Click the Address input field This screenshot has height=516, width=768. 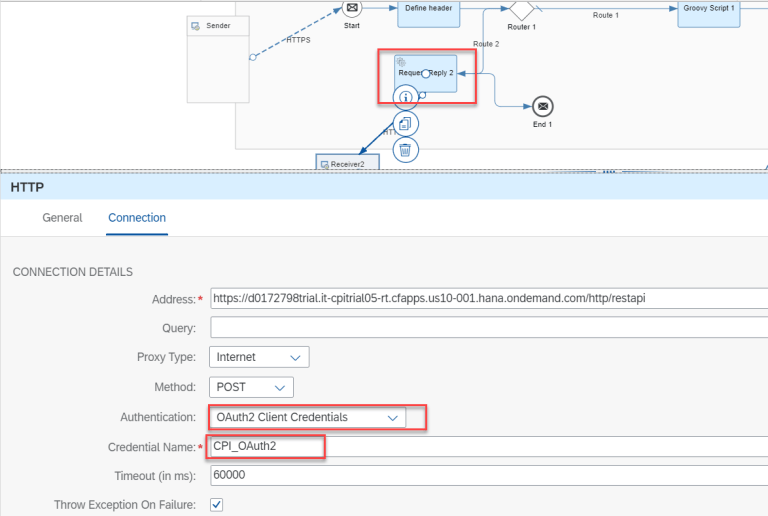tap(489, 299)
